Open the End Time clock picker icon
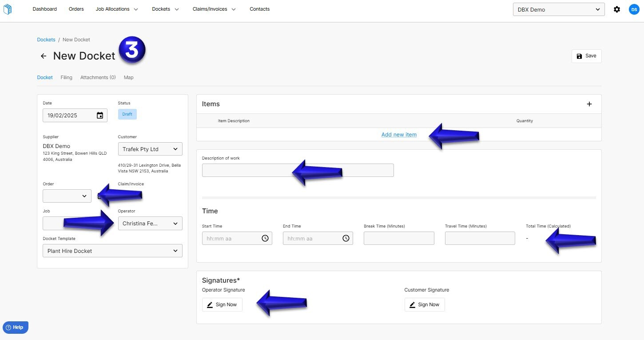The width and height of the screenshot is (644, 340). tap(346, 238)
